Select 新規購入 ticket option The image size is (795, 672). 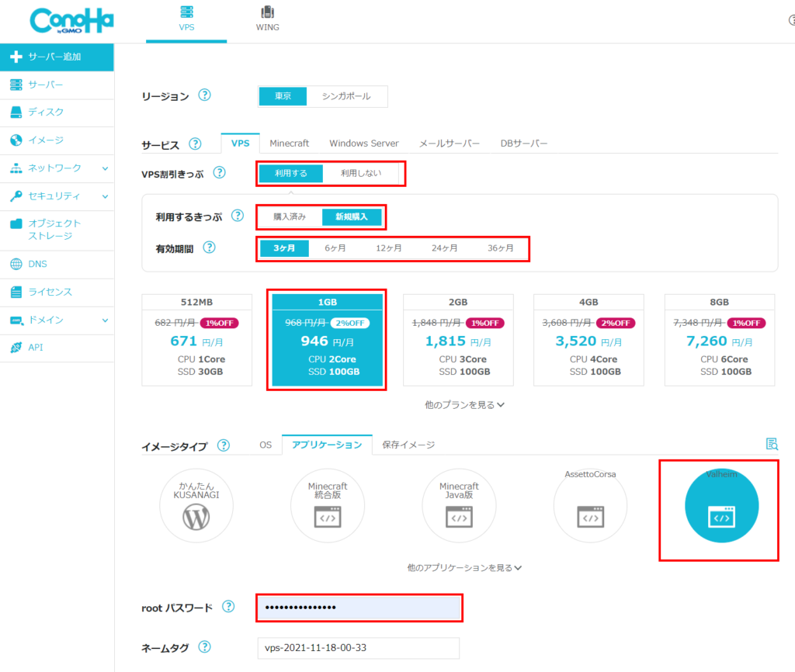click(x=352, y=217)
